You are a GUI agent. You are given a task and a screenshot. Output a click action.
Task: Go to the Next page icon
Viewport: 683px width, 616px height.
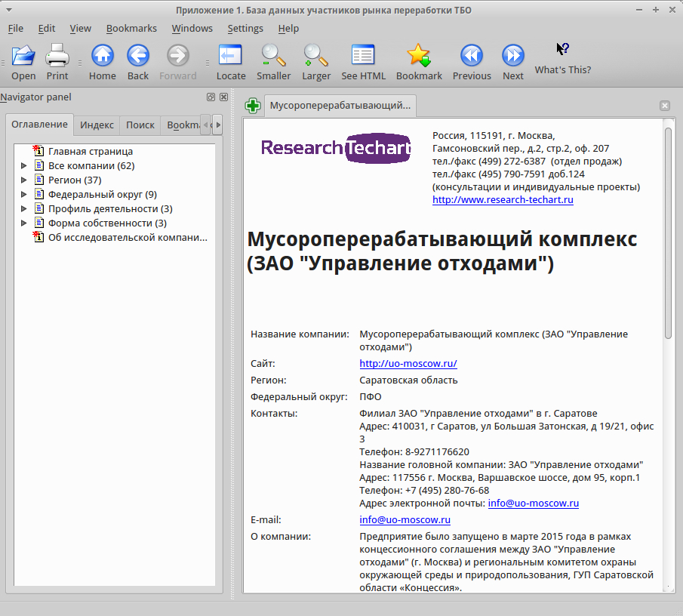point(513,56)
